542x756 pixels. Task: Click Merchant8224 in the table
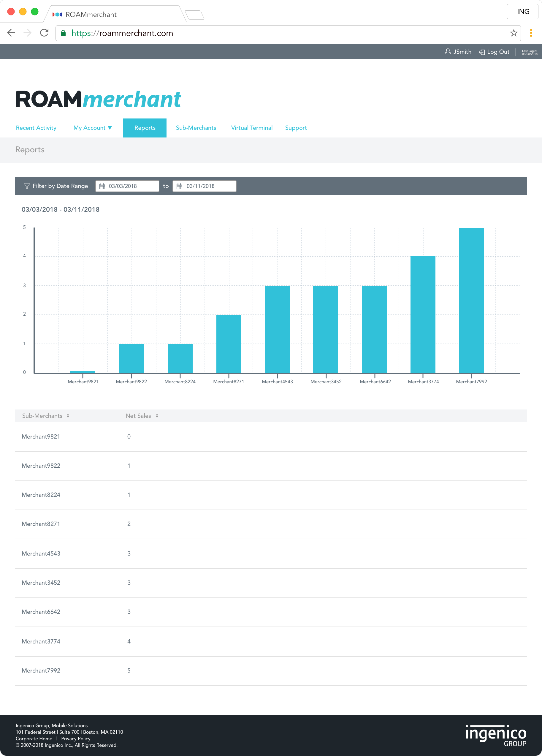pos(41,495)
